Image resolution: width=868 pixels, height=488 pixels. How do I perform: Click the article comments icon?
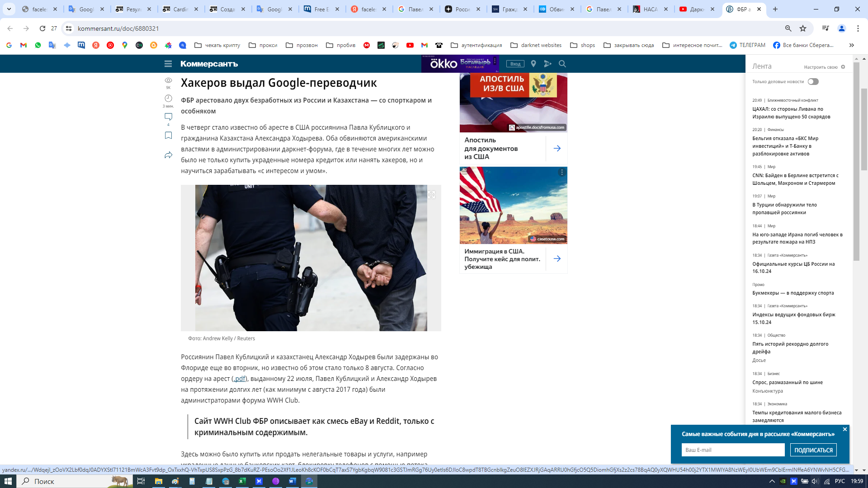coord(168,117)
